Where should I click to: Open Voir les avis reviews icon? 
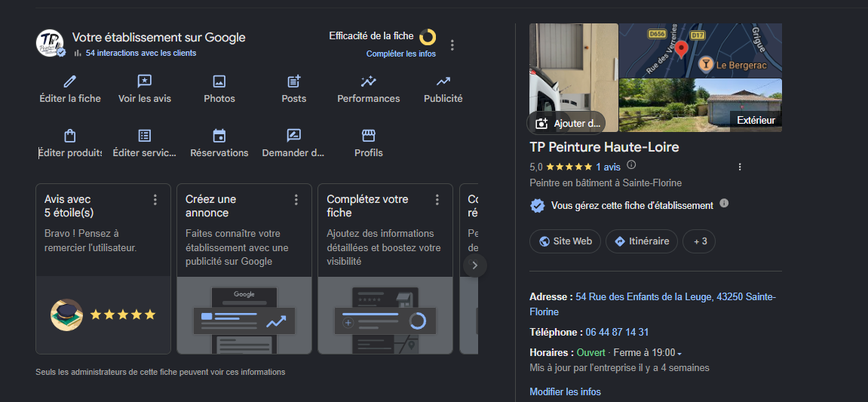tap(145, 82)
